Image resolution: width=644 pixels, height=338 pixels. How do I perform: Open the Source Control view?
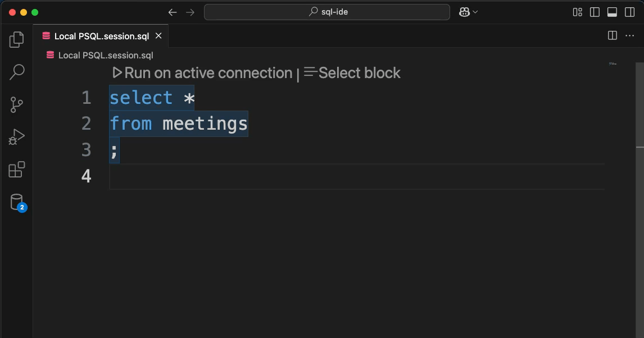(16, 104)
